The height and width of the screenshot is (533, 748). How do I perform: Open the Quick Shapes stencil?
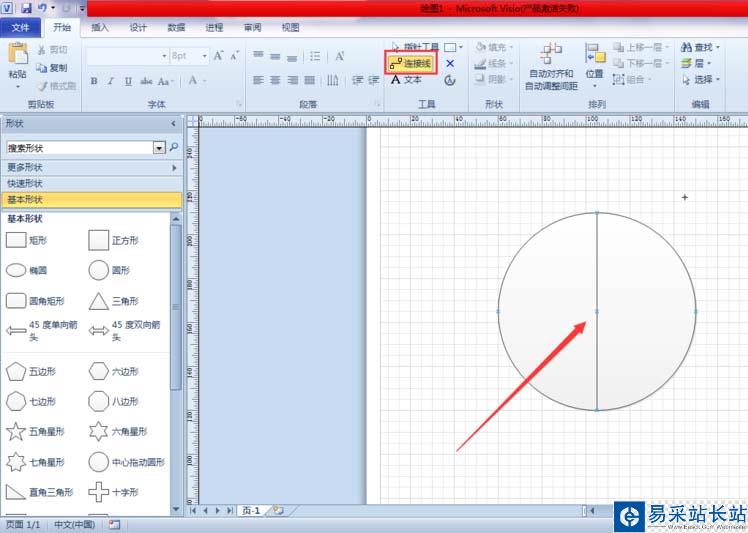(x=92, y=183)
